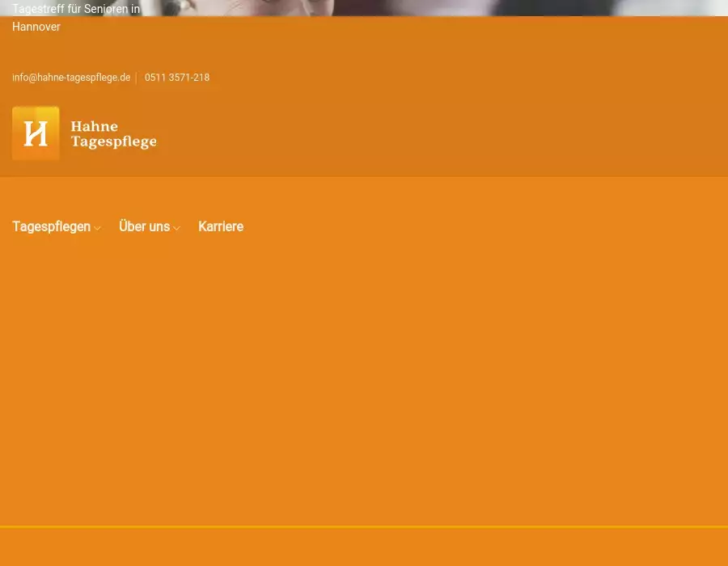Open the Tagespflegen menu item
728x566 pixels.
51,226
